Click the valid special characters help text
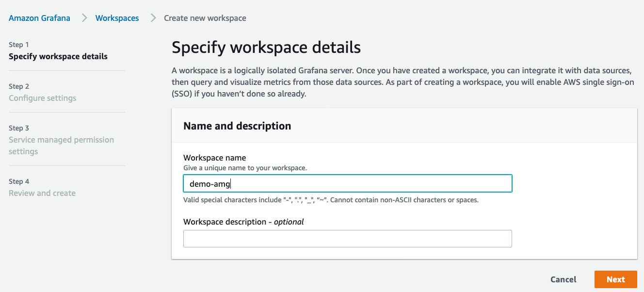 click(331, 200)
